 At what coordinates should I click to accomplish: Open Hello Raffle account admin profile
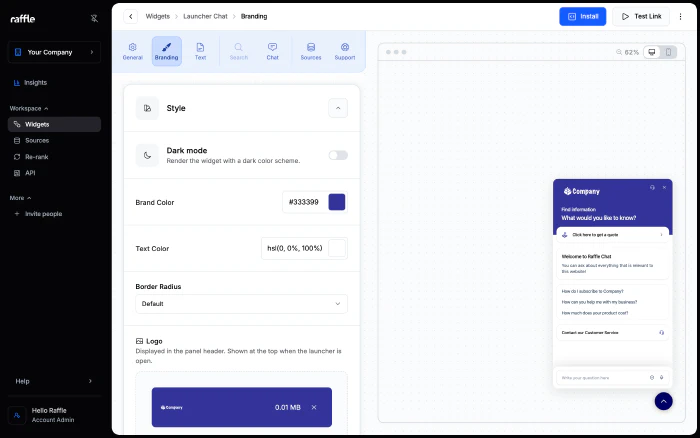[x=54, y=415]
